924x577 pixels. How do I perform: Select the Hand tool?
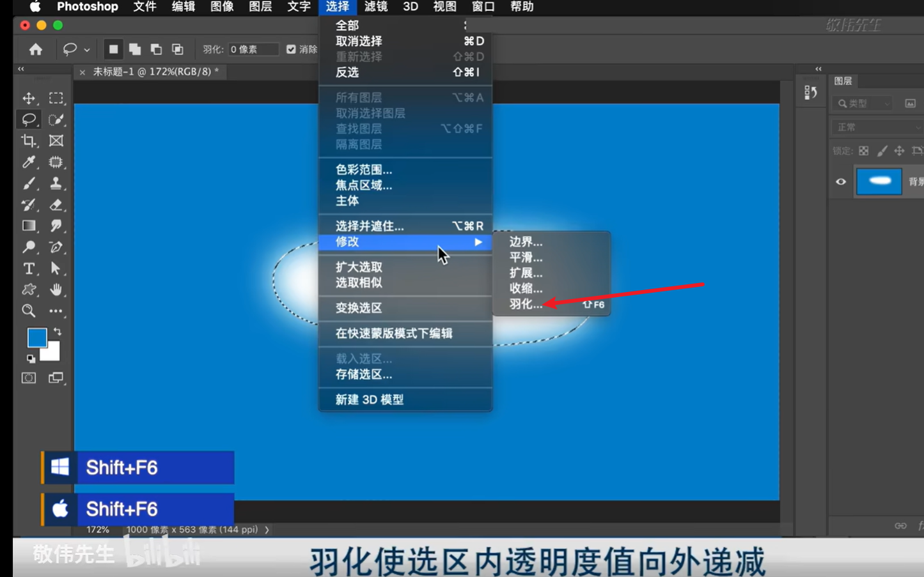(x=56, y=289)
